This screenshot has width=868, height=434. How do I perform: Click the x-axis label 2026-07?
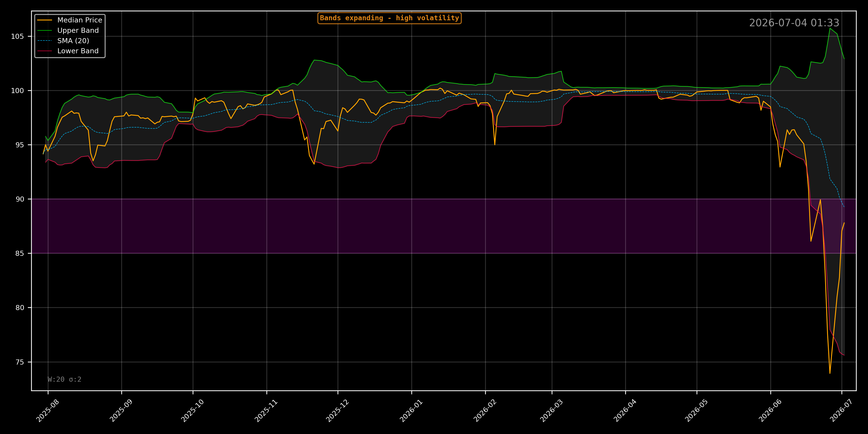pos(842,410)
